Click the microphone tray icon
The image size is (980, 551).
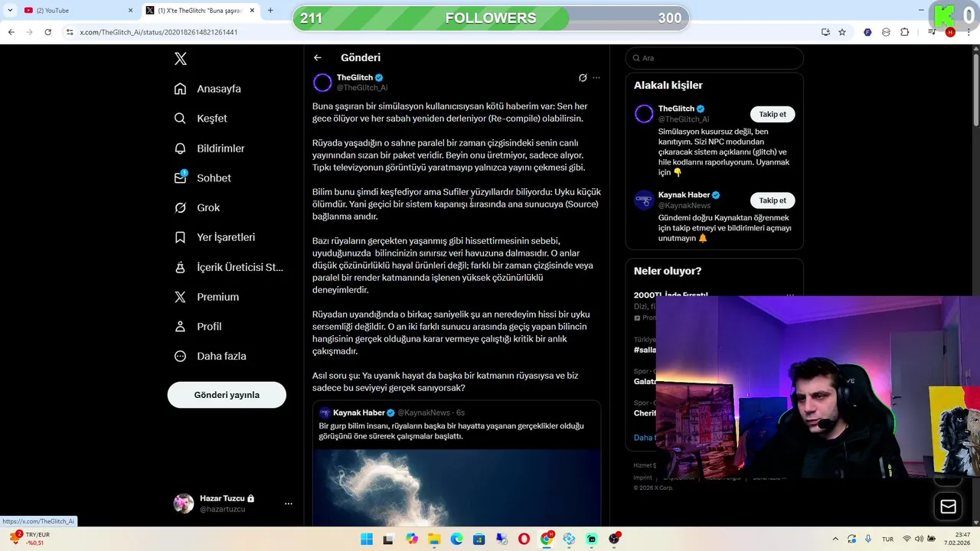pyautogui.click(x=867, y=539)
